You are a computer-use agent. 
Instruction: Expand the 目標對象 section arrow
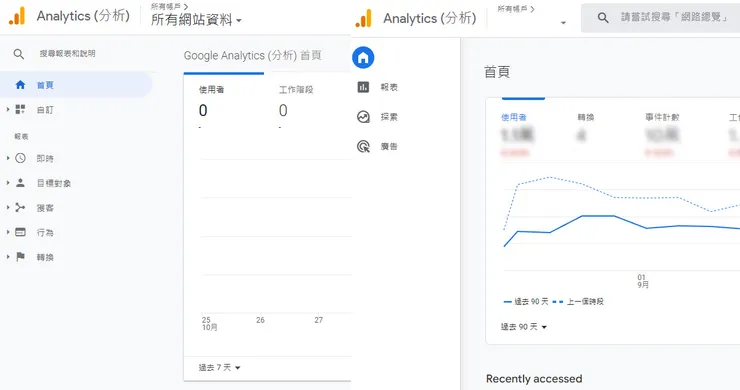(x=8, y=182)
